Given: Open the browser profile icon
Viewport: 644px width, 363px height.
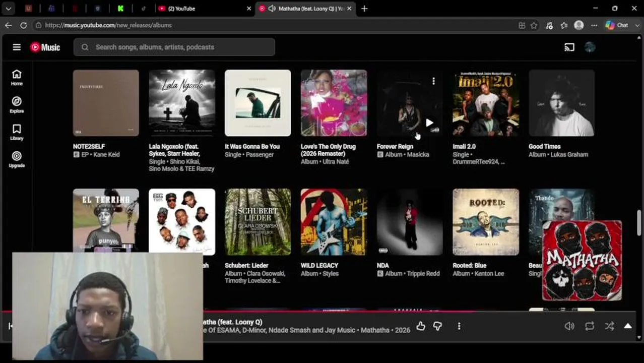Looking at the screenshot, I should 579,25.
